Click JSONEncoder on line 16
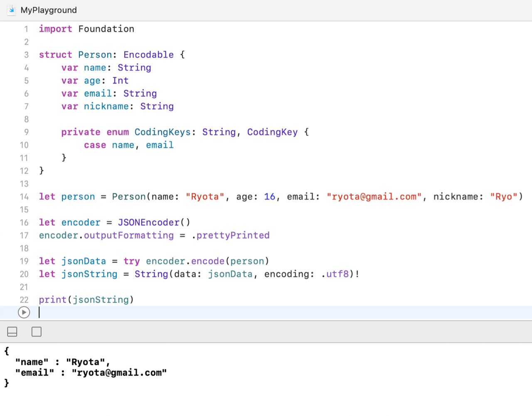 148,223
